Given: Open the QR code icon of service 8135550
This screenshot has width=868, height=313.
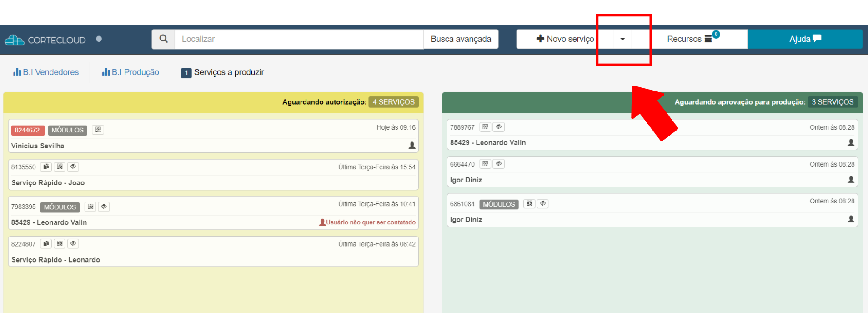Looking at the screenshot, I should pyautogui.click(x=60, y=167).
